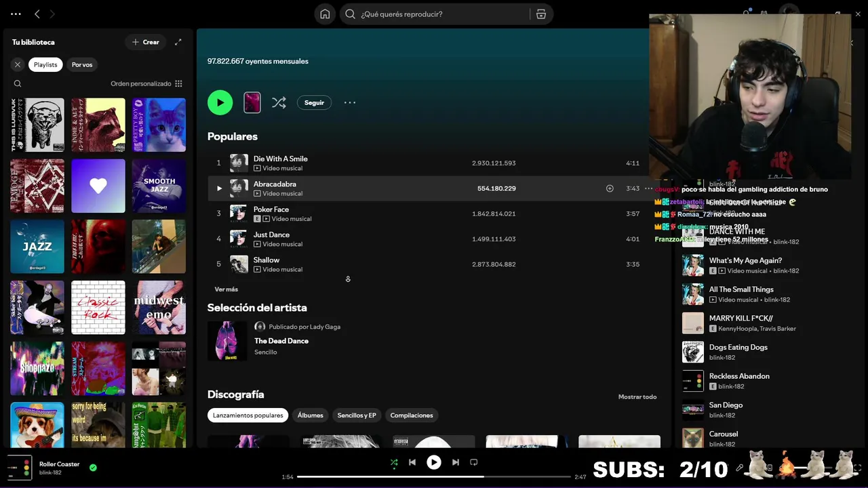Viewport: 868px width, 488px height.
Task: Open the blue JAZZ playlist thumbnail
Action: [x=37, y=247]
